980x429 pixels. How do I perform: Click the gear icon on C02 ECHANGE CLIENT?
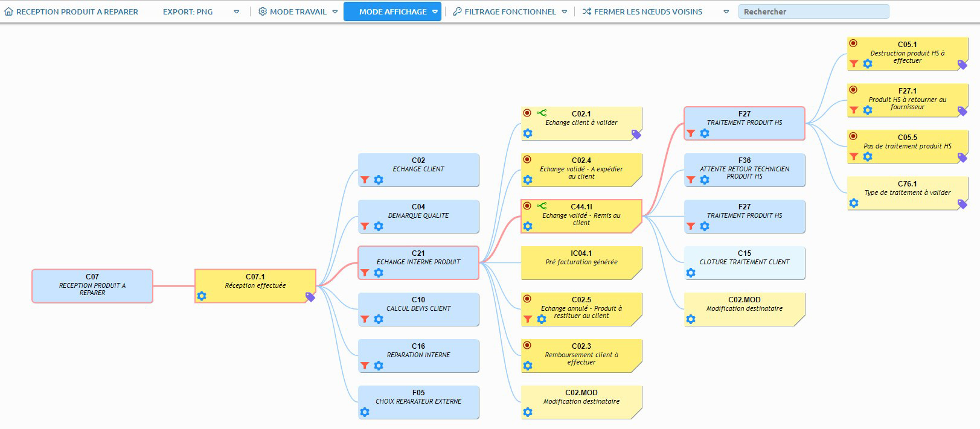click(379, 180)
